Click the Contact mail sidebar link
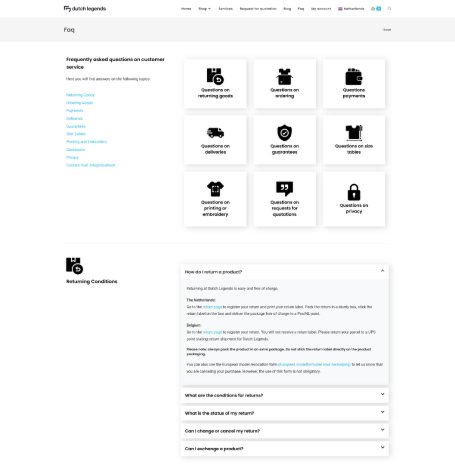The image size is (455, 465). pyautogui.click(x=91, y=165)
